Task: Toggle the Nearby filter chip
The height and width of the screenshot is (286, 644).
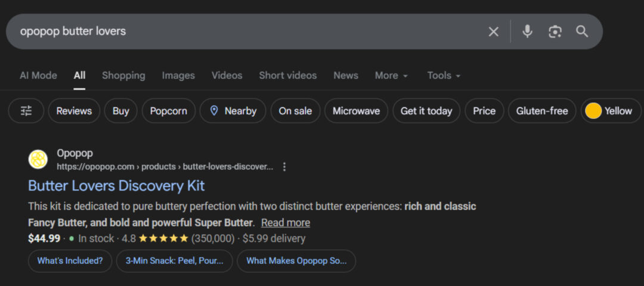Action: [x=233, y=111]
